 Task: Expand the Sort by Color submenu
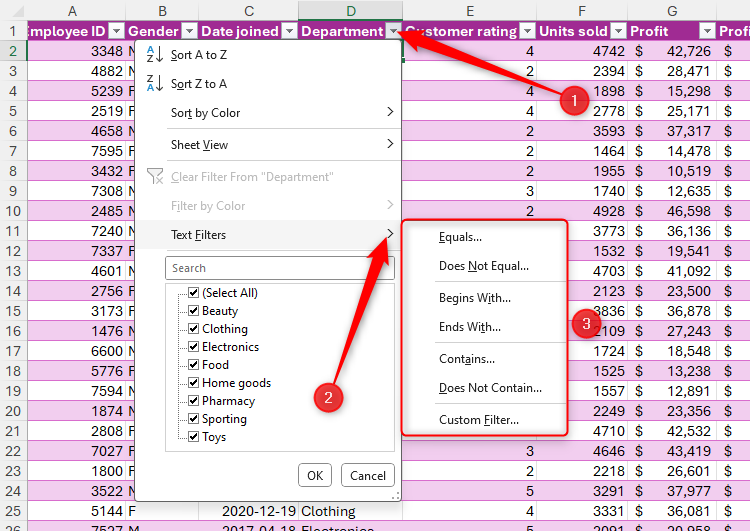[x=270, y=113]
